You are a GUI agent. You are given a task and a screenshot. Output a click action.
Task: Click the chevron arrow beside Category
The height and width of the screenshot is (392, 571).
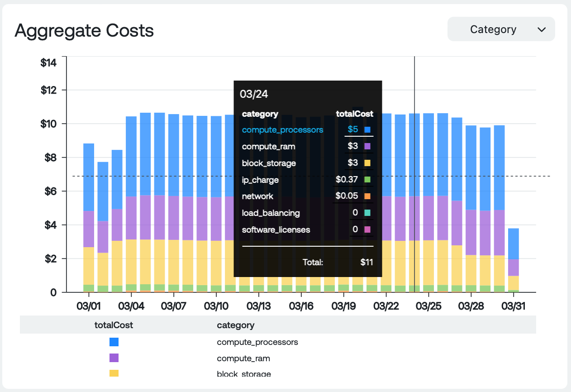pos(542,29)
